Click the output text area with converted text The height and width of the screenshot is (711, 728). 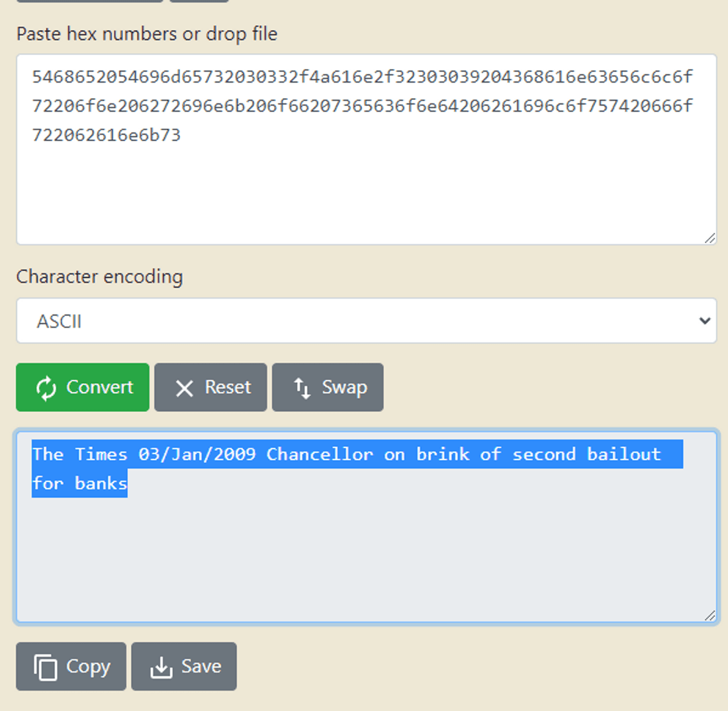click(367, 527)
